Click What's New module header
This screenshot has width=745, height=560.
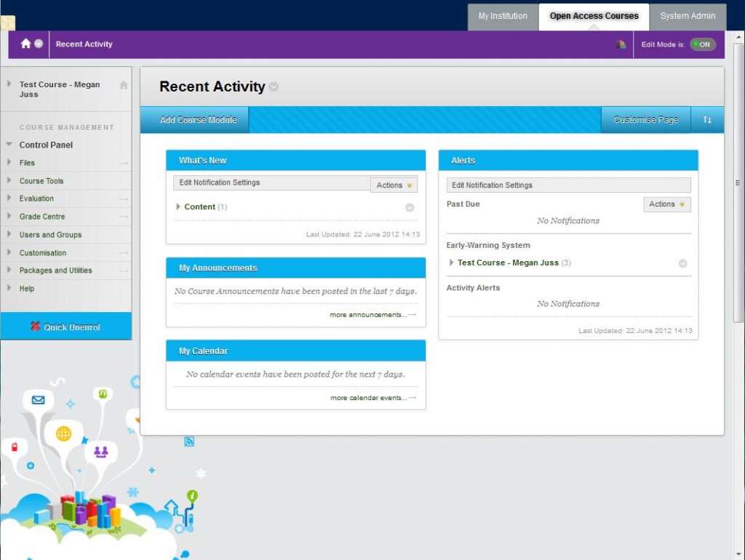tap(295, 161)
